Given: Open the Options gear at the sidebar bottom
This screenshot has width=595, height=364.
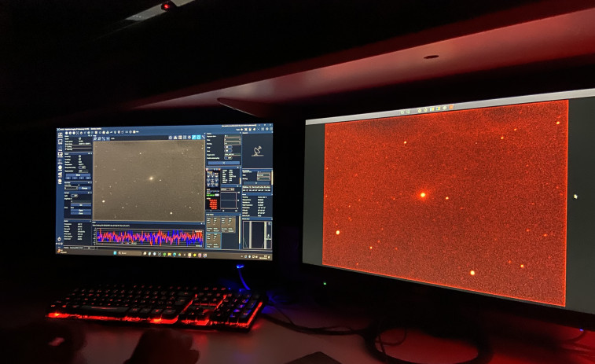Looking at the screenshot, I should pyautogui.click(x=59, y=238).
